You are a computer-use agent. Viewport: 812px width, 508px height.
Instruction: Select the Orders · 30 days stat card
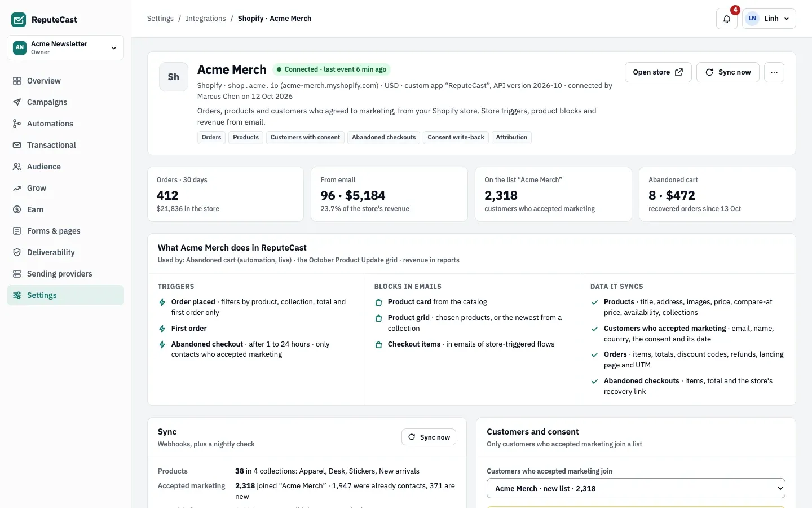pyautogui.click(x=226, y=194)
